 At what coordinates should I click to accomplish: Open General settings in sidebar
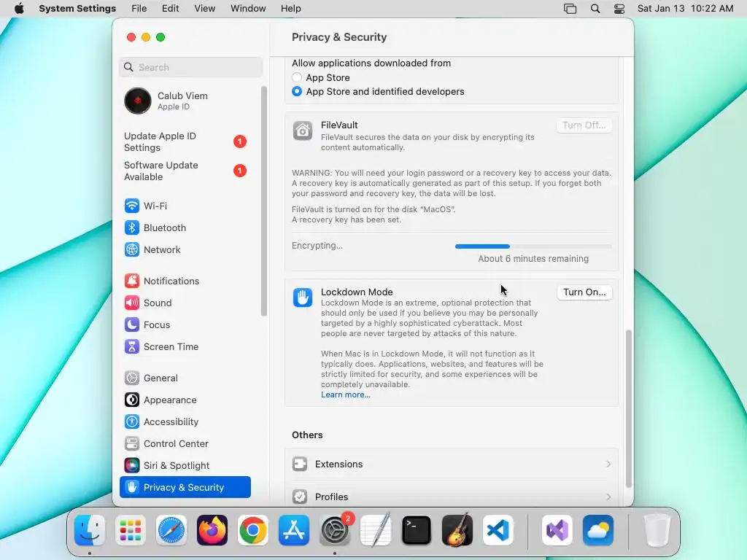coord(185,378)
